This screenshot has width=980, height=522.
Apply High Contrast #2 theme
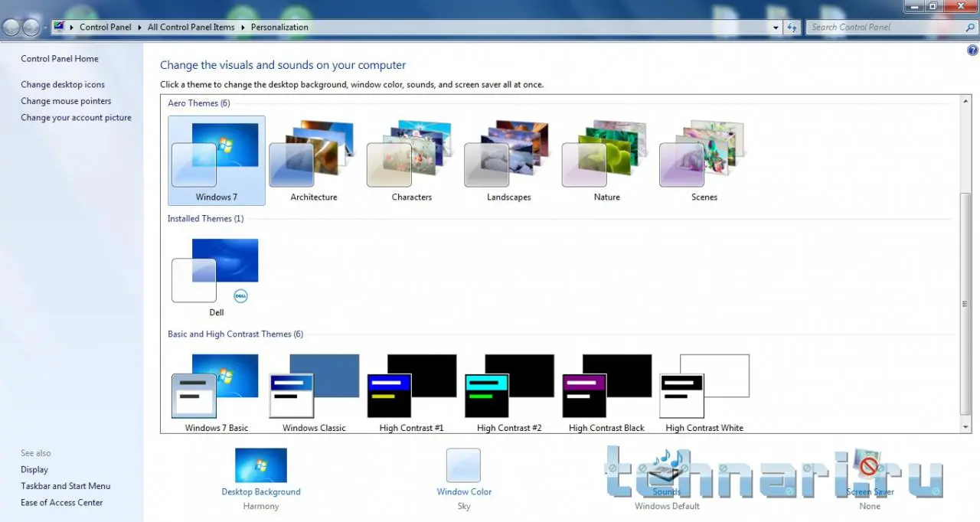tap(508, 392)
